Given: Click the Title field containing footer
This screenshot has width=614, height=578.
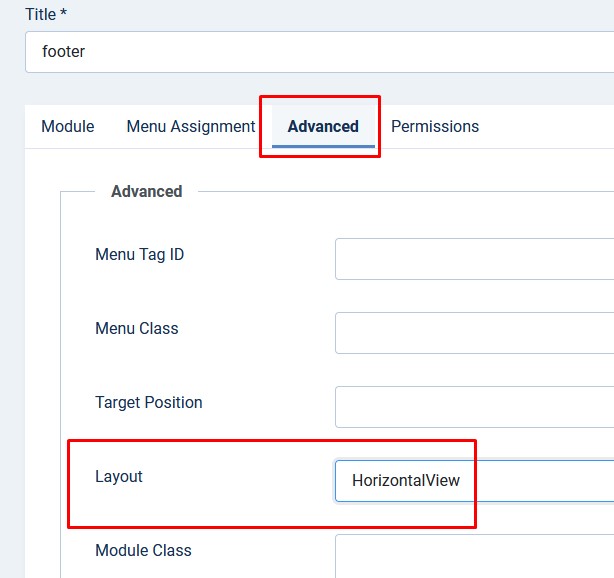Looking at the screenshot, I should [320, 52].
